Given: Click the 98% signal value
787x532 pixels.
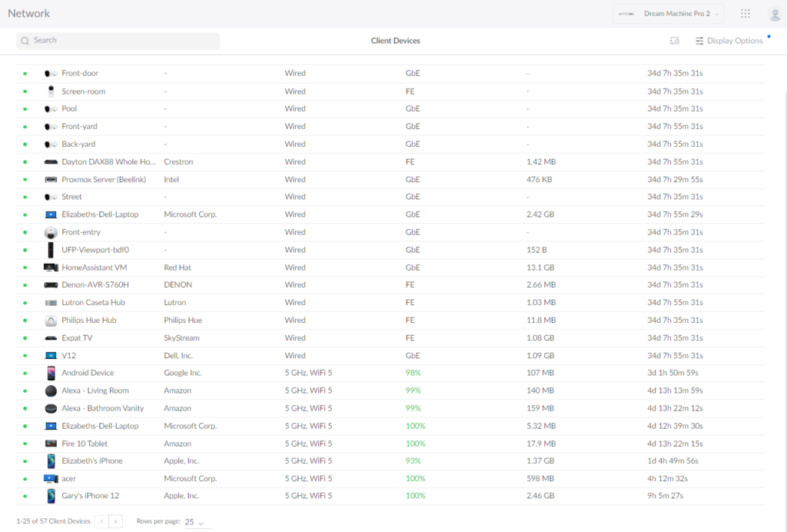Looking at the screenshot, I should (413, 373).
